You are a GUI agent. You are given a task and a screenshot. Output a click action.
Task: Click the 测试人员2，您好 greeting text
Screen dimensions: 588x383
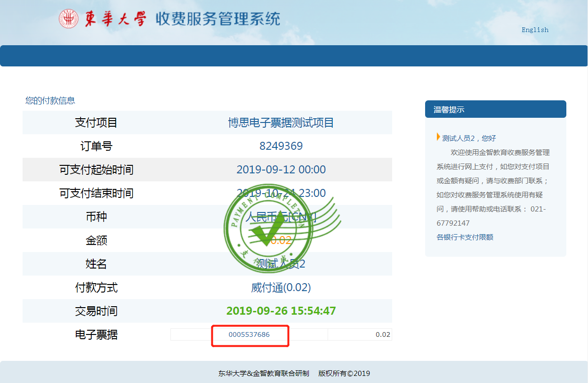[469, 138]
